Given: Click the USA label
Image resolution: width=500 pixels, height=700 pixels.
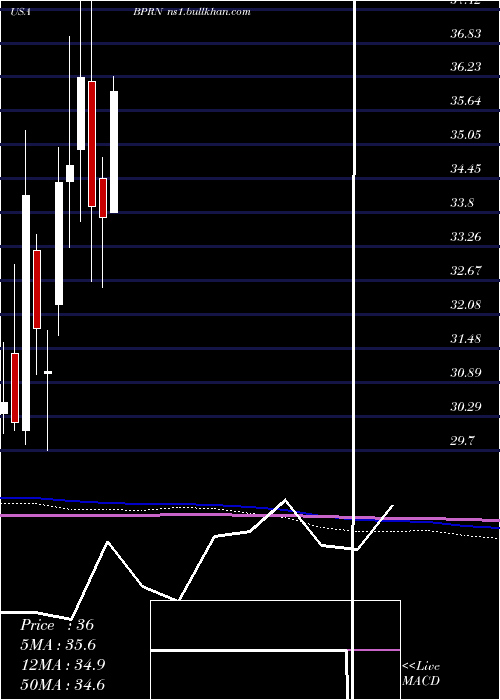Looking at the screenshot, I should 21,12.
